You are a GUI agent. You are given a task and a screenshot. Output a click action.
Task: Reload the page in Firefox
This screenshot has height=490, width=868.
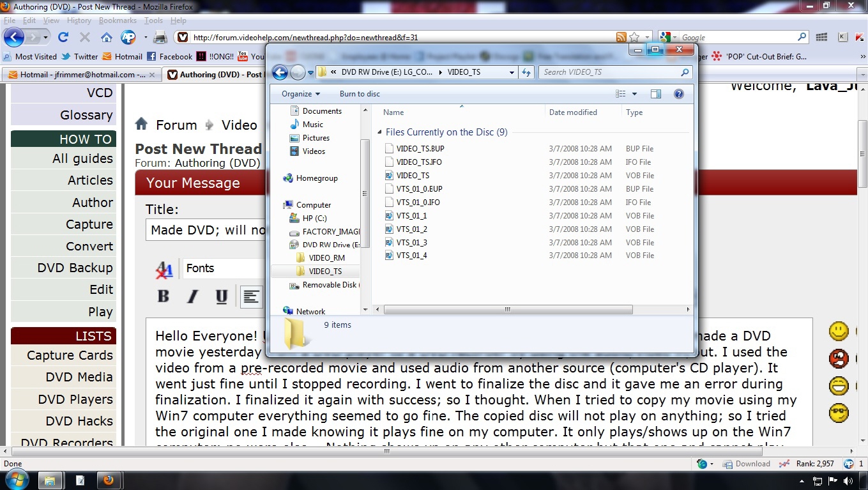[x=63, y=37]
